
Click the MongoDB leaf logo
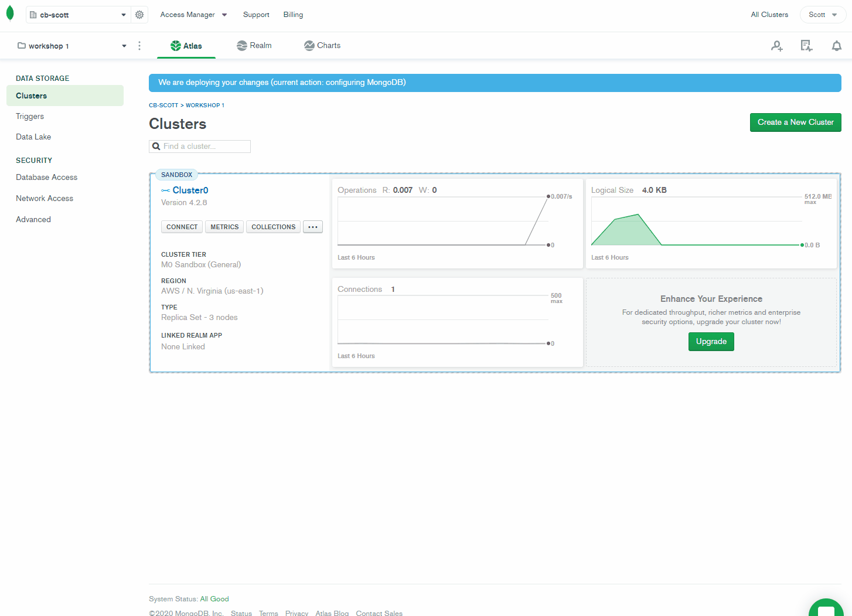10,13
